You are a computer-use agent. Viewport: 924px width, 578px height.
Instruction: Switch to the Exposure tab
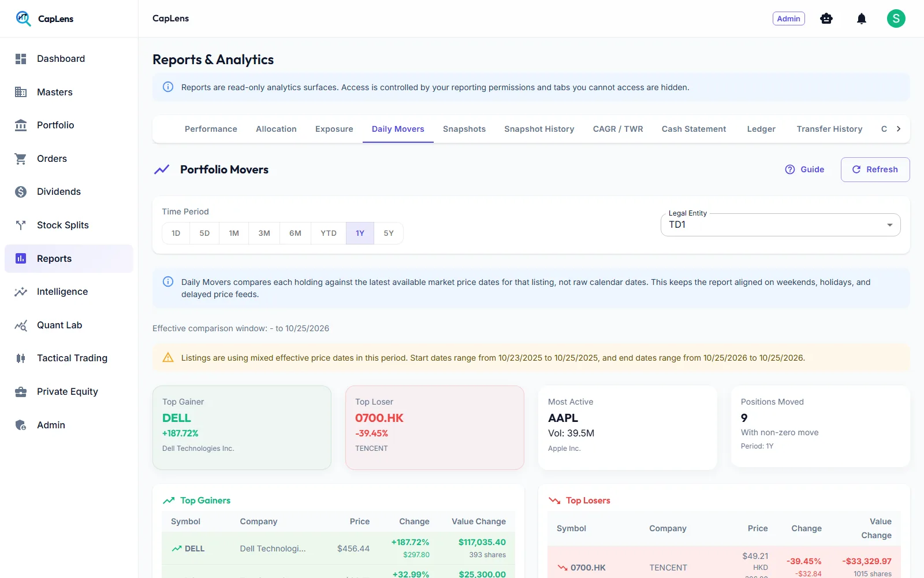[334, 129]
